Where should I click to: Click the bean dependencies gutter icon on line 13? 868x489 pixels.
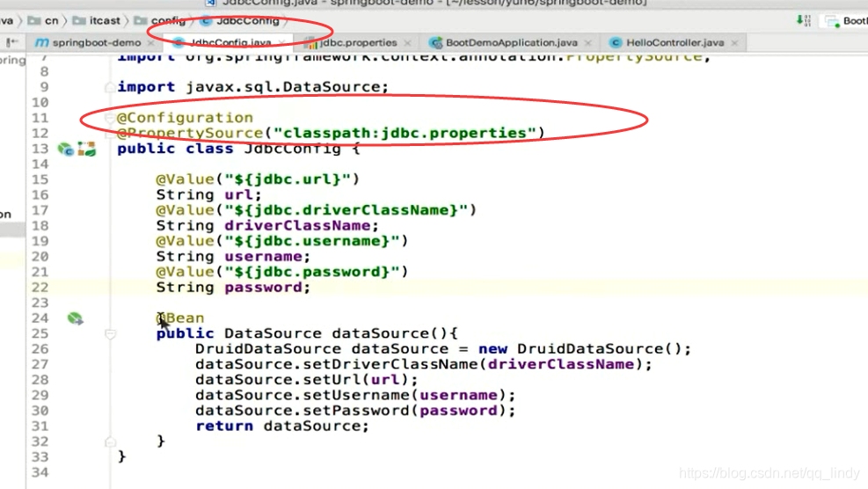click(x=86, y=149)
